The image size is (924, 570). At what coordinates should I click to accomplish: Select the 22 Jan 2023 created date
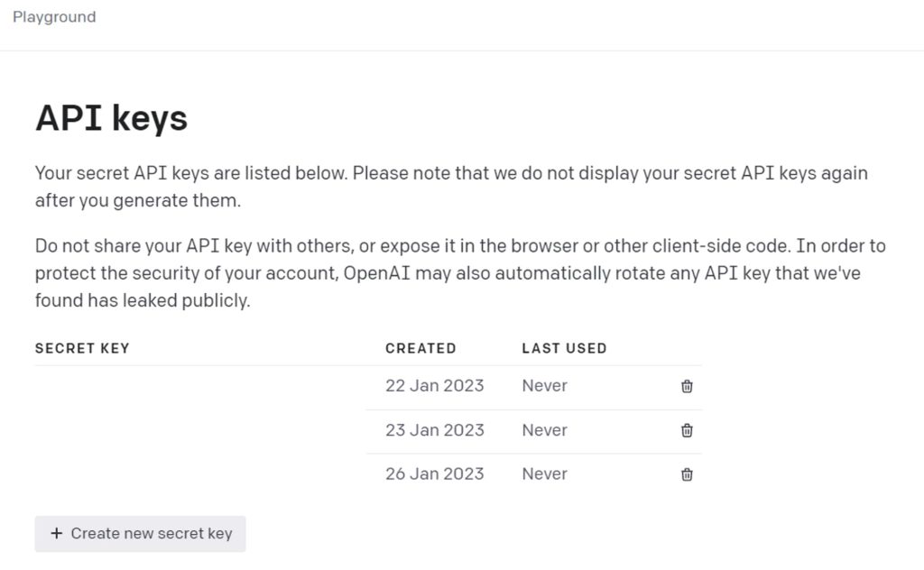[434, 386]
